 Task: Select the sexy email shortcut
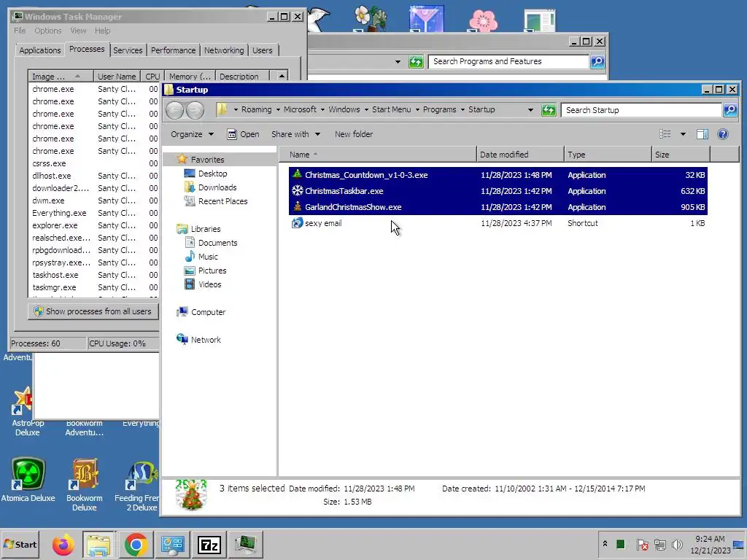[x=498, y=223]
